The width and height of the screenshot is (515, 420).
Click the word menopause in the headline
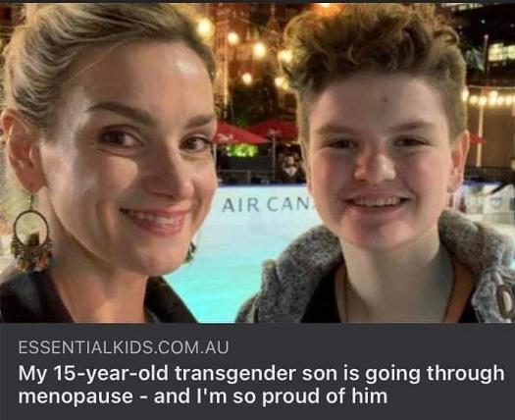[x=76, y=396]
